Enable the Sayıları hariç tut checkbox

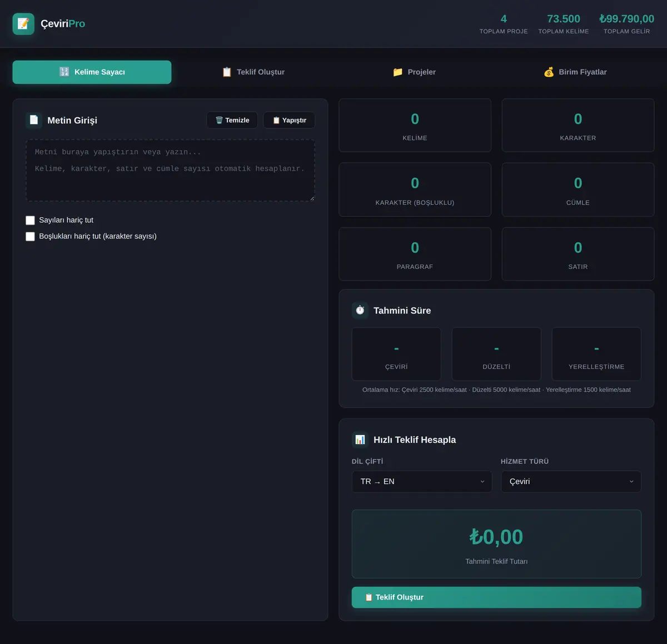[30, 220]
